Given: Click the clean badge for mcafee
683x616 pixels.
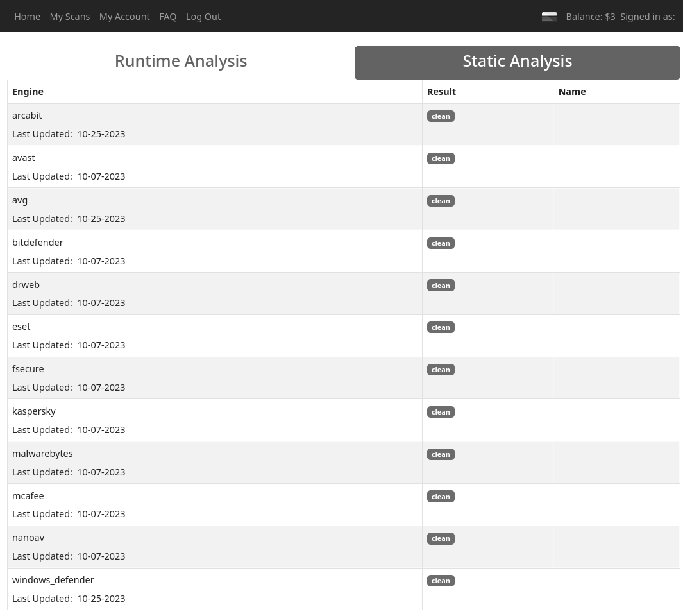Looking at the screenshot, I should [441, 497].
